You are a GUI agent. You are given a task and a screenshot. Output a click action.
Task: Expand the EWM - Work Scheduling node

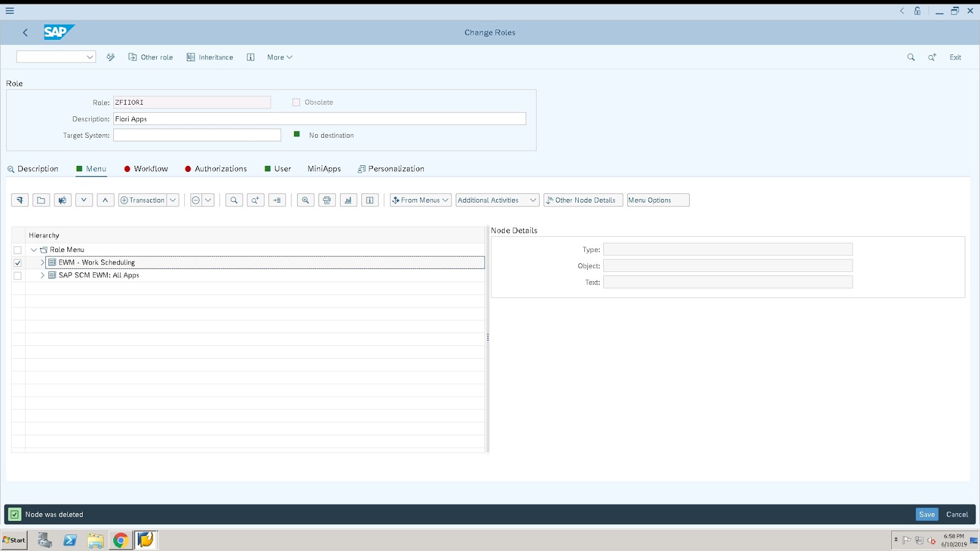(x=42, y=262)
